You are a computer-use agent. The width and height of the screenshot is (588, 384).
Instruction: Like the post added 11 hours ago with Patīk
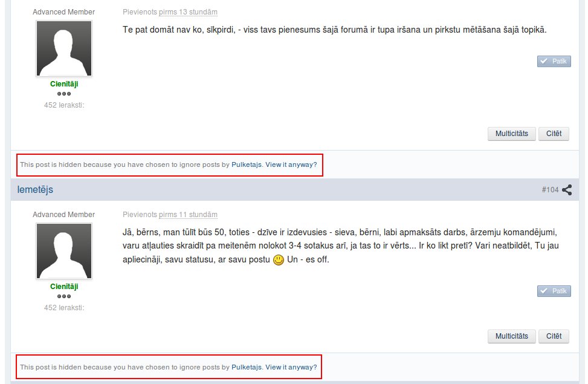click(x=554, y=291)
